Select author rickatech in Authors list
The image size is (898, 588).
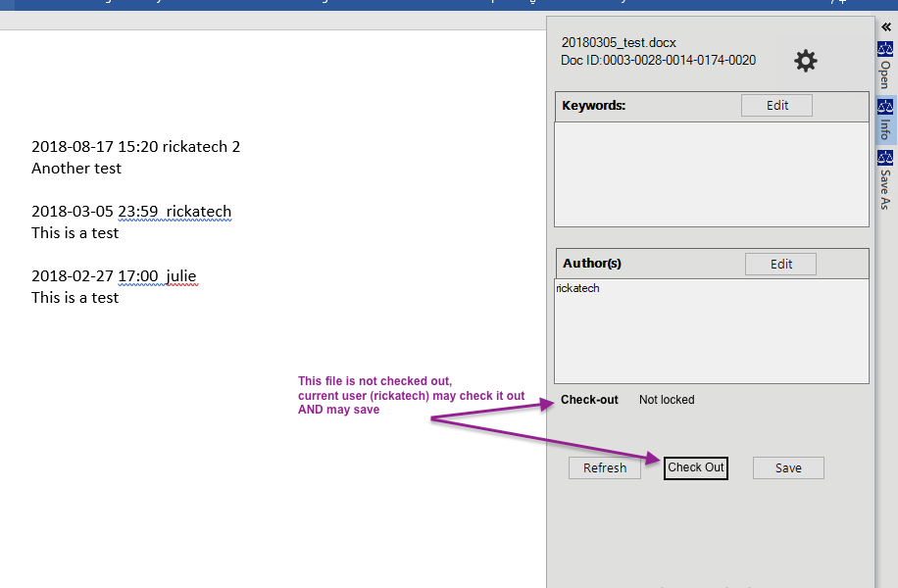tap(577, 288)
